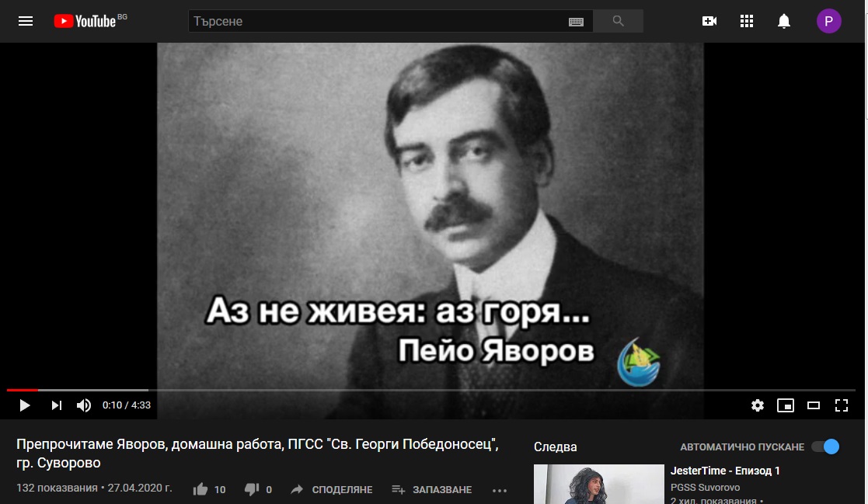
Task: Show notifications bell
Action: coord(784,21)
